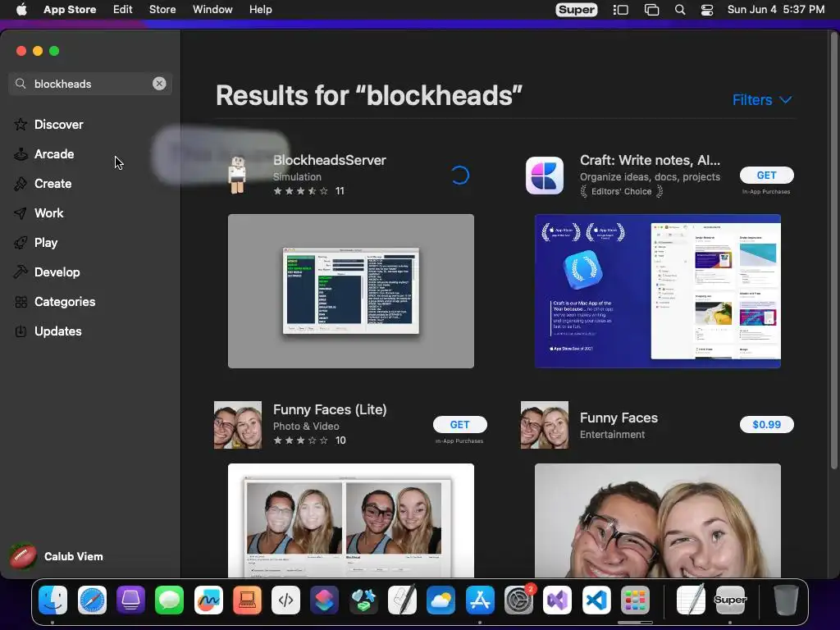Launch Visual Studio Code from Dock
Image resolution: width=840 pixels, height=630 pixels.
[596, 600]
